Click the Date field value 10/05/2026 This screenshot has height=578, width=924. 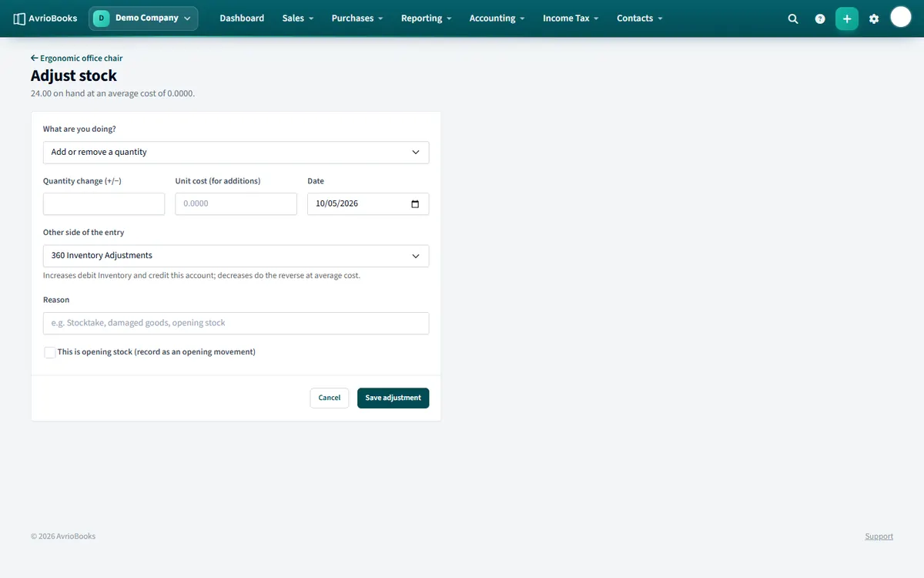tap(337, 204)
